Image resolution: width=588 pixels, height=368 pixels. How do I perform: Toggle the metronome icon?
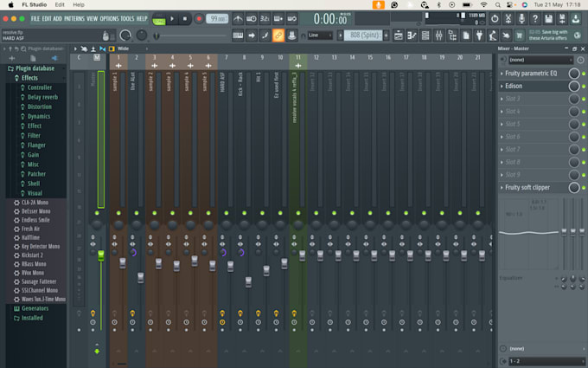tap(238, 18)
